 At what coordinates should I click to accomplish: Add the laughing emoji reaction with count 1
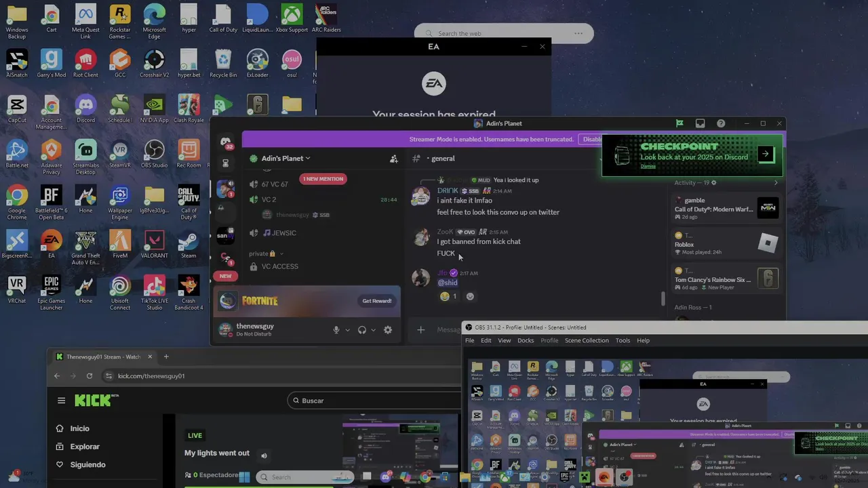click(x=448, y=296)
